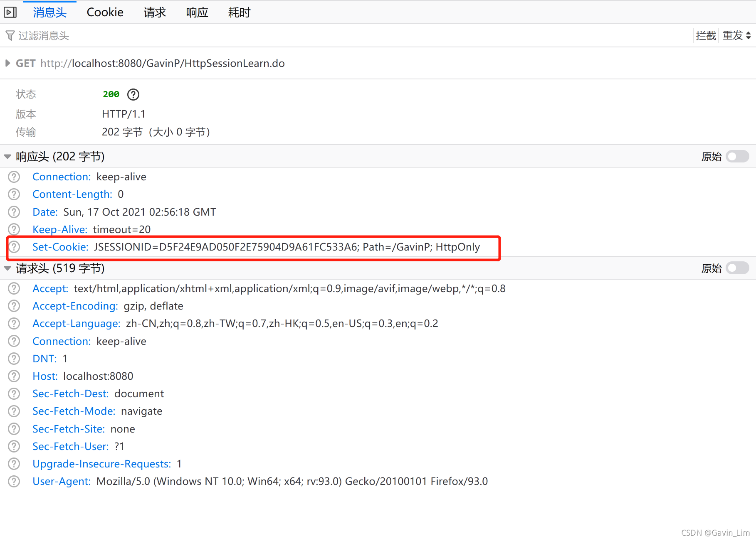Click help icon beside Sec-Fetch-Site header

[14, 429]
